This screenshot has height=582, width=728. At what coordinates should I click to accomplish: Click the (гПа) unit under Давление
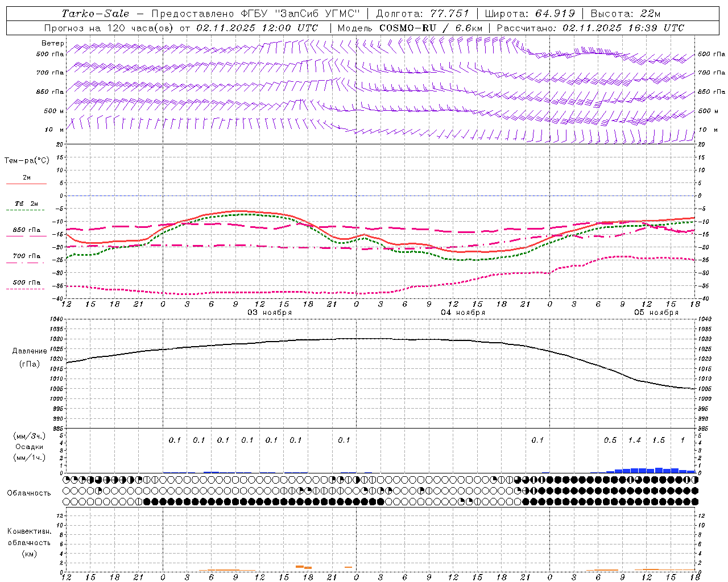click(x=30, y=364)
